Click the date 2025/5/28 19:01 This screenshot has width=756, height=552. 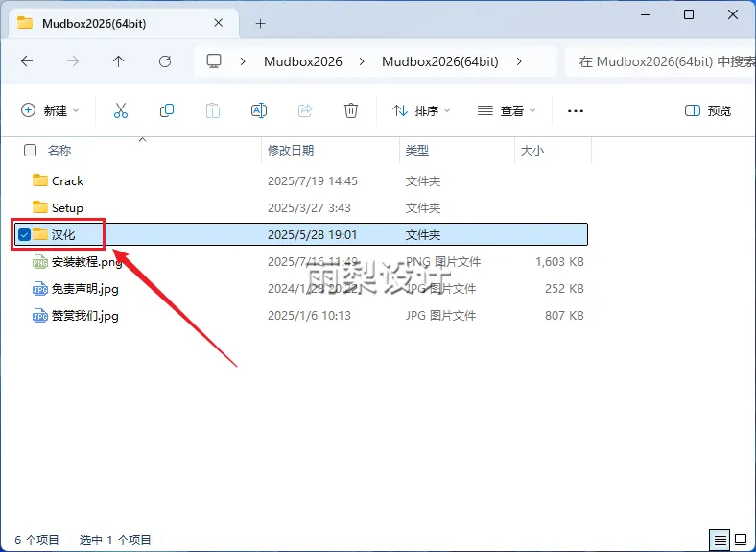pyautogui.click(x=313, y=235)
